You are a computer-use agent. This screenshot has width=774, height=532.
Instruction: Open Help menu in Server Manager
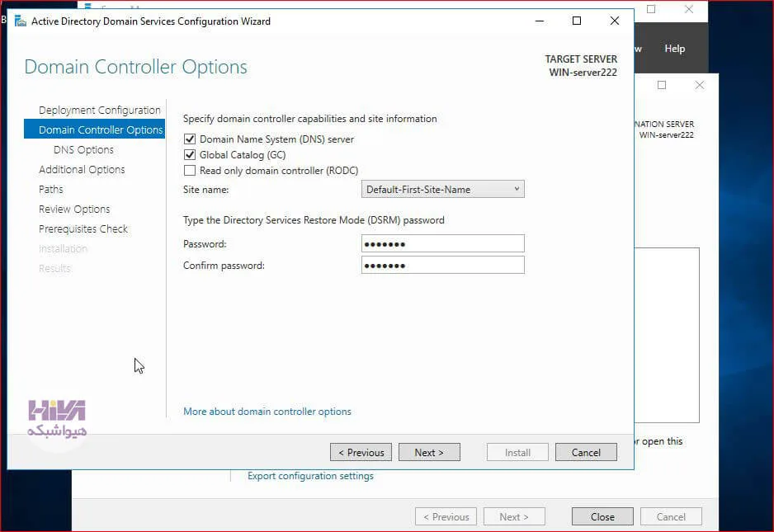pyautogui.click(x=674, y=49)
